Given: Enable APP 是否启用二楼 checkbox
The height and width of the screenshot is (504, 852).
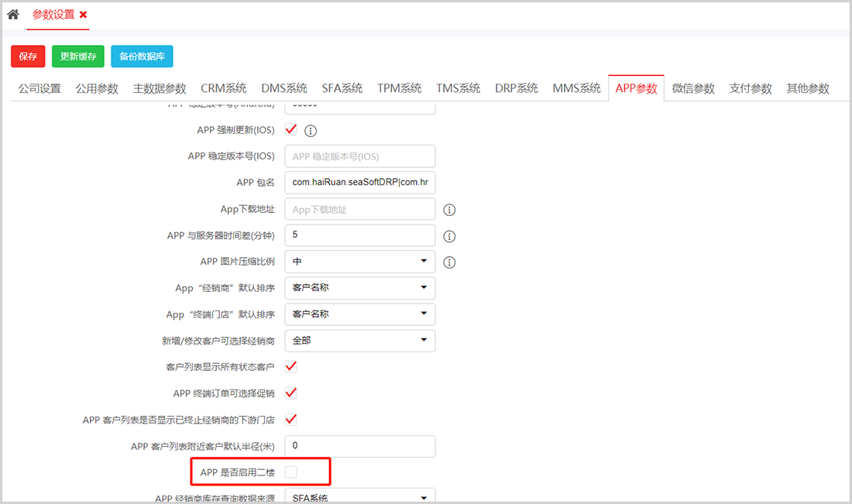Looking at the screenshot, I should 291,471.
